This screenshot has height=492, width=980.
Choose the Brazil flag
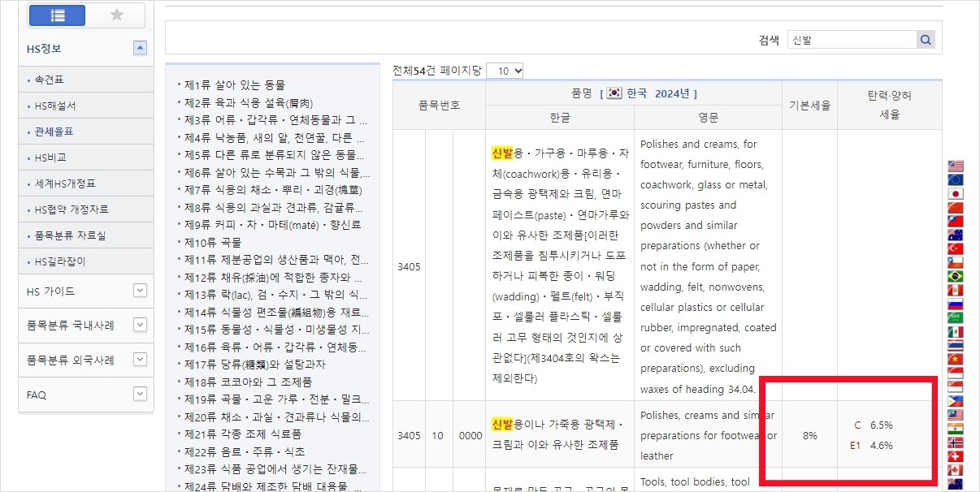tap(956, 276)
